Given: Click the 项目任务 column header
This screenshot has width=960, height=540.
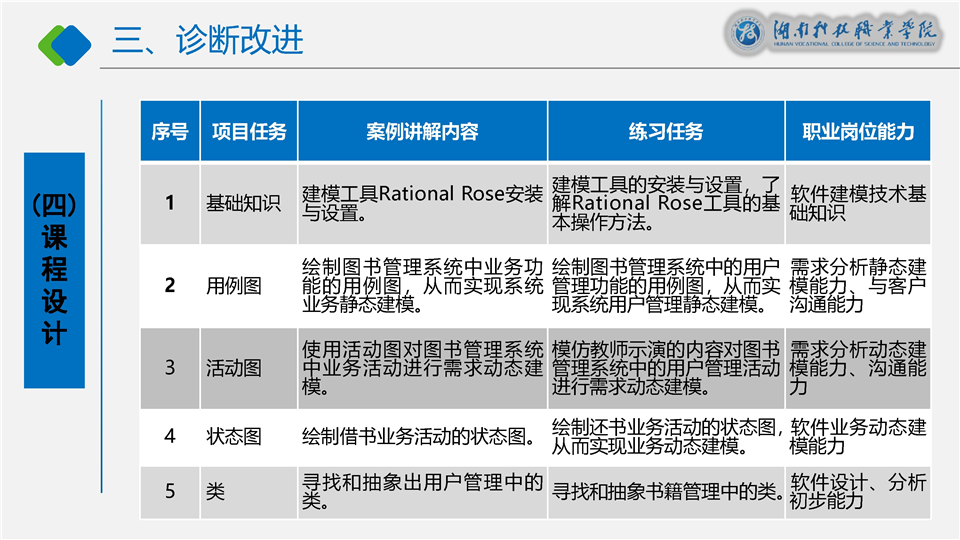Looking at the screenshot, I should coord(248,132).
